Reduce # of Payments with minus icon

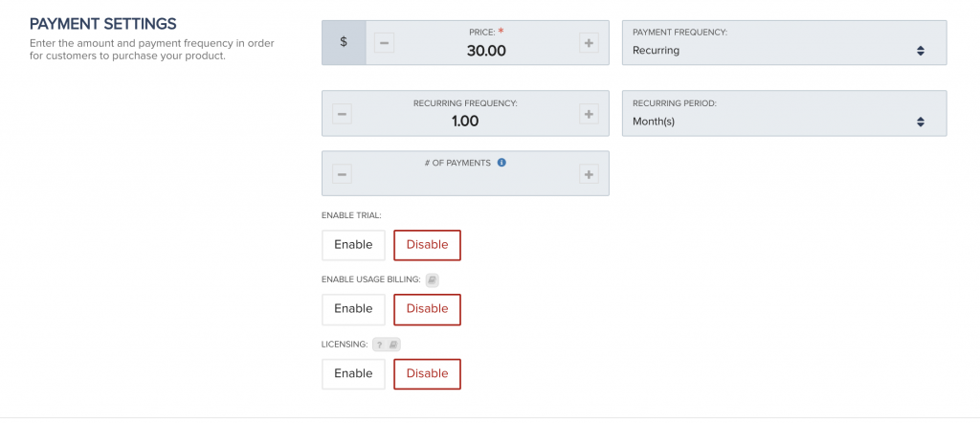click(342, 174)
